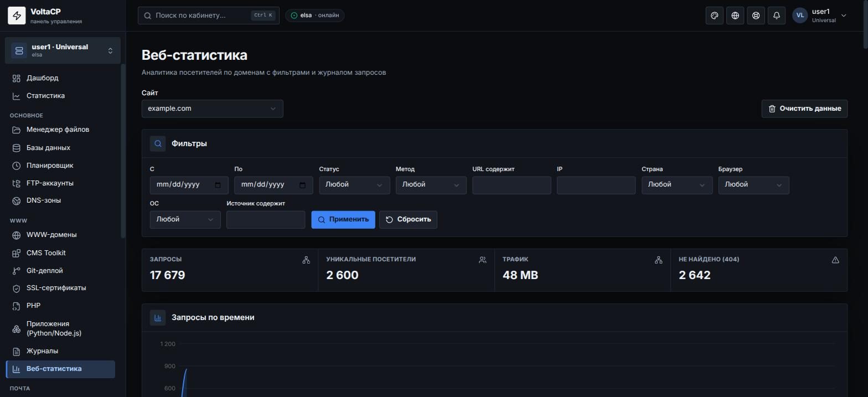Open the user1 profile menu chevron
This screenshot has width=868, height=397.
pyautogui.click(x=844, y=16)
